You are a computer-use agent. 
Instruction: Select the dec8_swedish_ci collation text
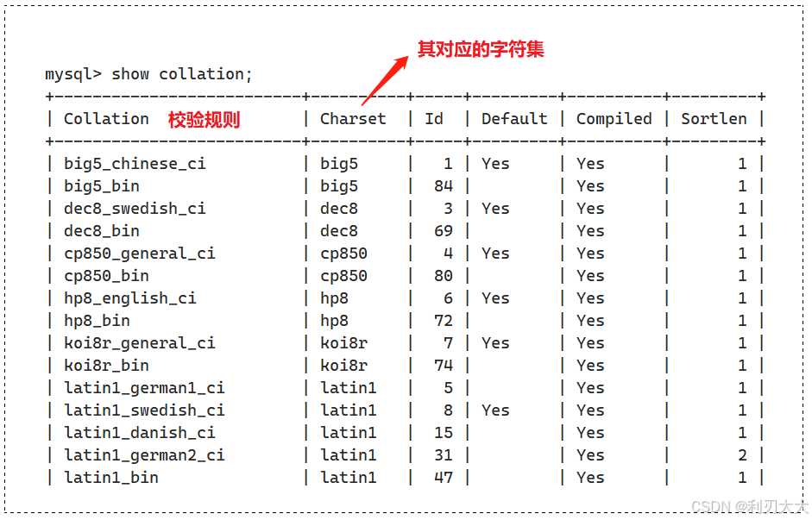pos(135,209)
